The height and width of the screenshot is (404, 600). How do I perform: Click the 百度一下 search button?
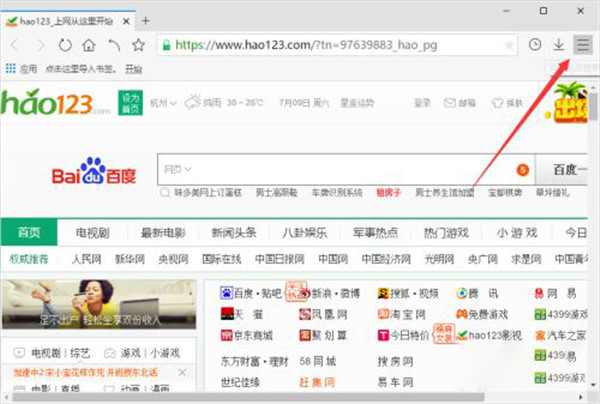pos(561,169)
